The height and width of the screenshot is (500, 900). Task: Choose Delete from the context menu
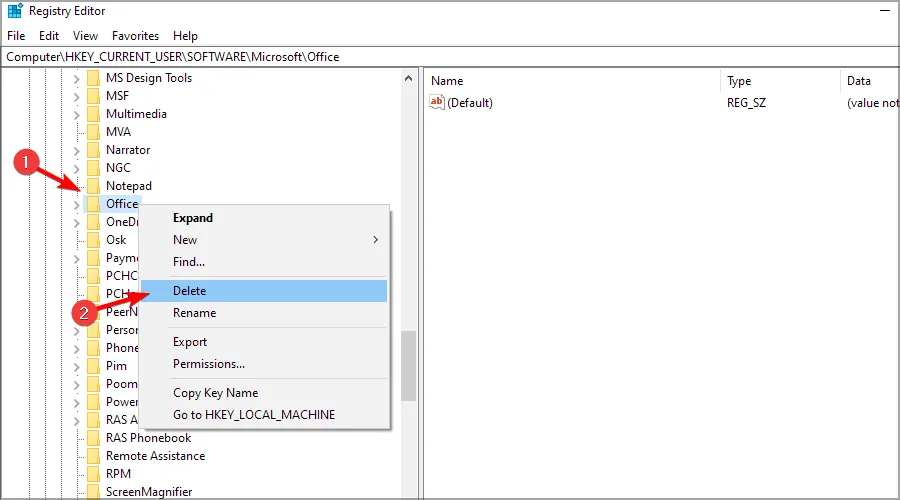tap(189, 291)
